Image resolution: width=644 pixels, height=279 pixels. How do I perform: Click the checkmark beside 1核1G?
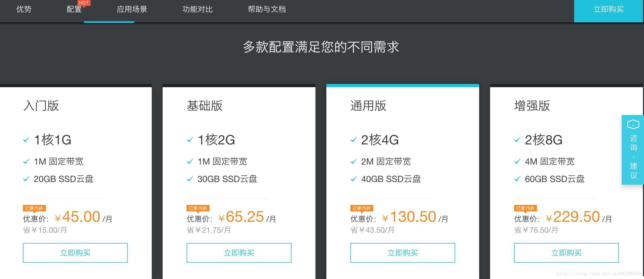point(26,140)
